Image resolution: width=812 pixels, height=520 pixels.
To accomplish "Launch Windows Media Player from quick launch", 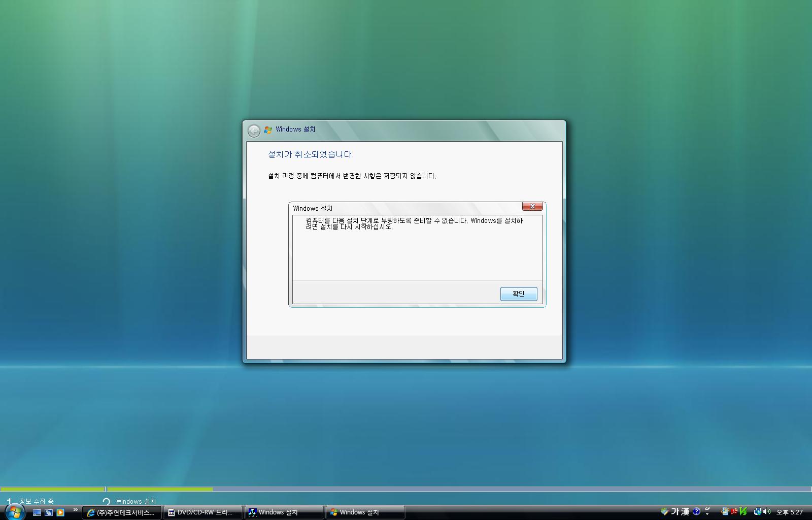I will pyautogui.click(x=60, y=512).
